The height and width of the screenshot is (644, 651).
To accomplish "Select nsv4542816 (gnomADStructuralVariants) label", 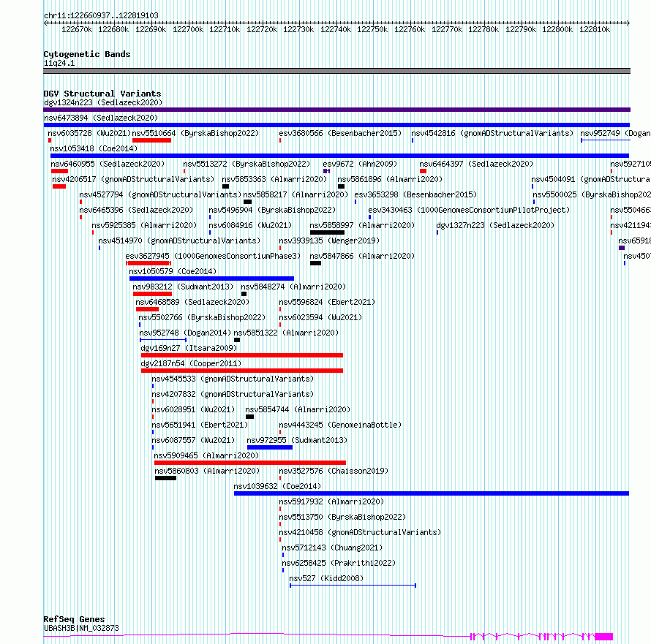I will pos(492,133).
